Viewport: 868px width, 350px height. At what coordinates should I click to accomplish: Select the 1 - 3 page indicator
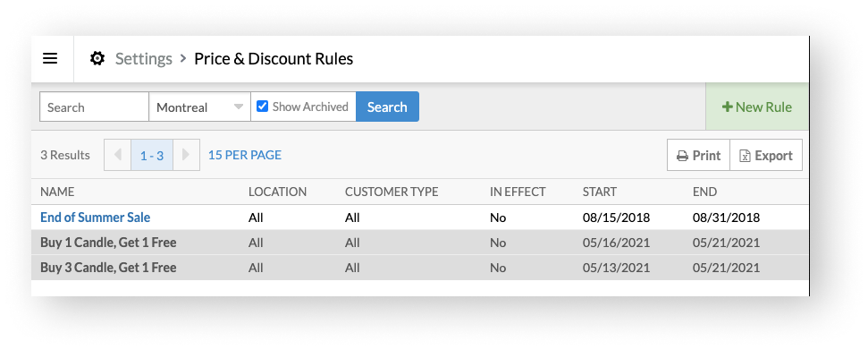point(152,155)
